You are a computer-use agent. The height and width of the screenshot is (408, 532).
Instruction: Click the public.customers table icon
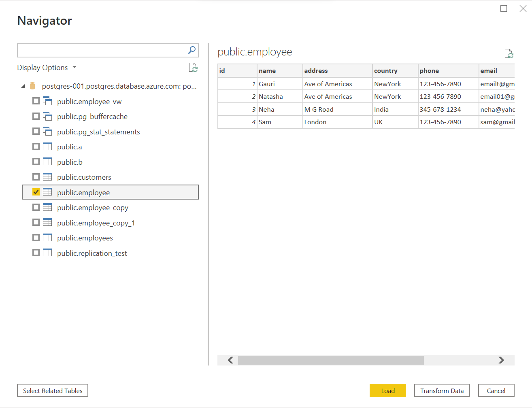47,177
